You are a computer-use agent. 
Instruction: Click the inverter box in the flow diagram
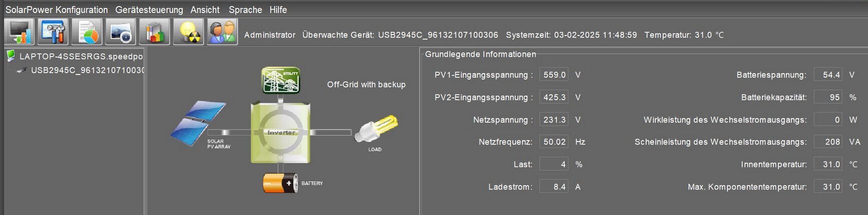click(x=280, y=133)
